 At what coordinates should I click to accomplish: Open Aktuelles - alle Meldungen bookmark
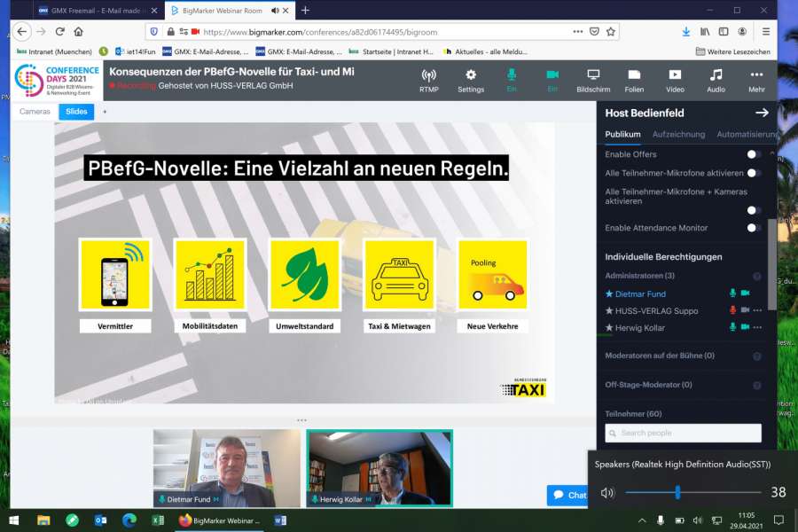[x=485, y=51]
